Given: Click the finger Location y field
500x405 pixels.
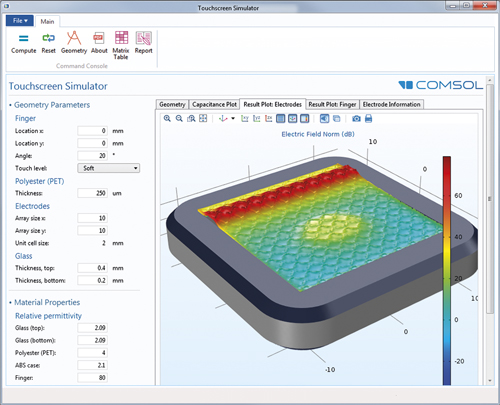Looking at the screenshot, I should (x=92, y=143).
